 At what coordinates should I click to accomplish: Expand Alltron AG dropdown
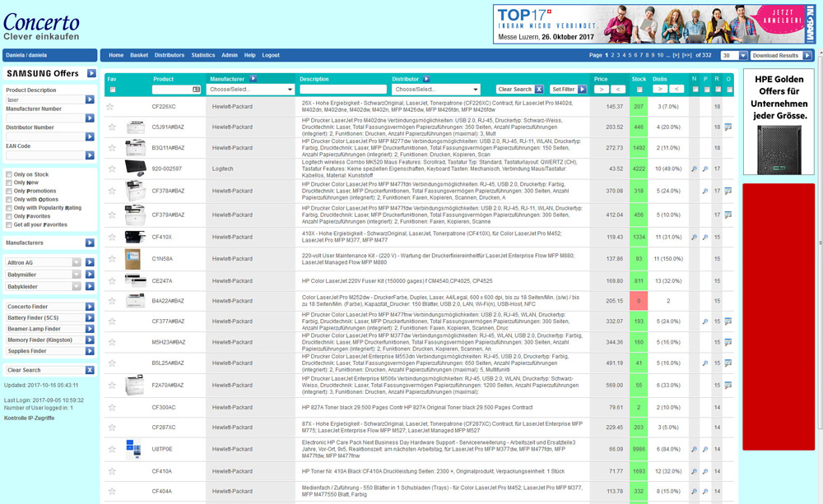[x=77, y=262]
